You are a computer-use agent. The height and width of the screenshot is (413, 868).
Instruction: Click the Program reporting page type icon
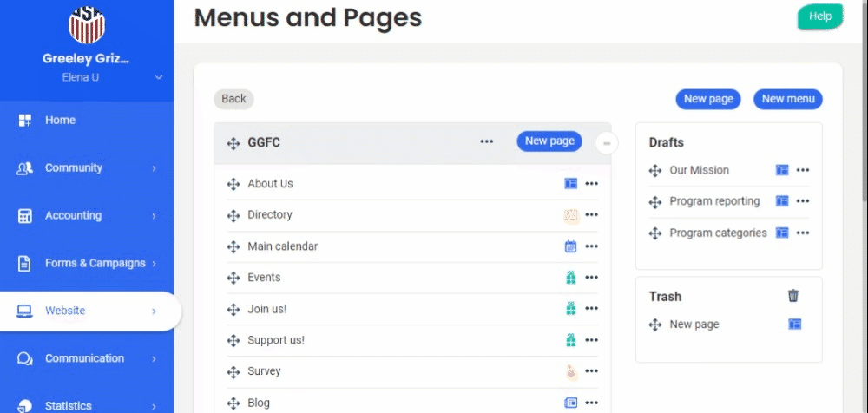click(x=782, y=201)
